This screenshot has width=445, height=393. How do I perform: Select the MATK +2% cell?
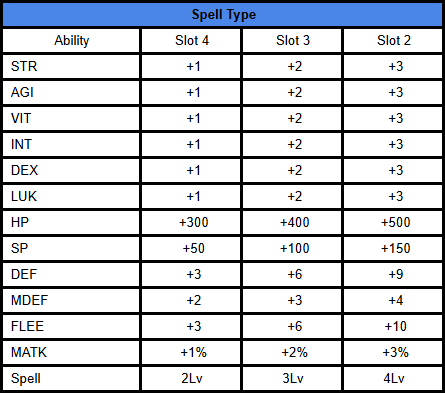pyautogui.click(x=292, y=352)
